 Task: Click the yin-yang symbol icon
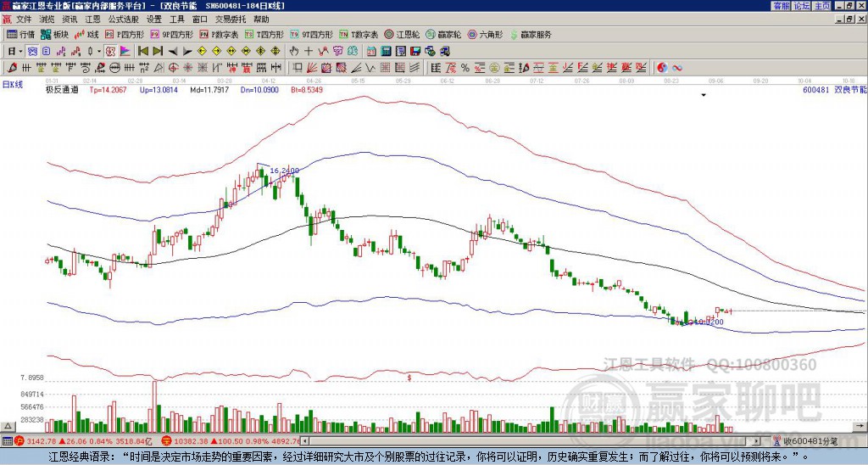coord(662,68)
